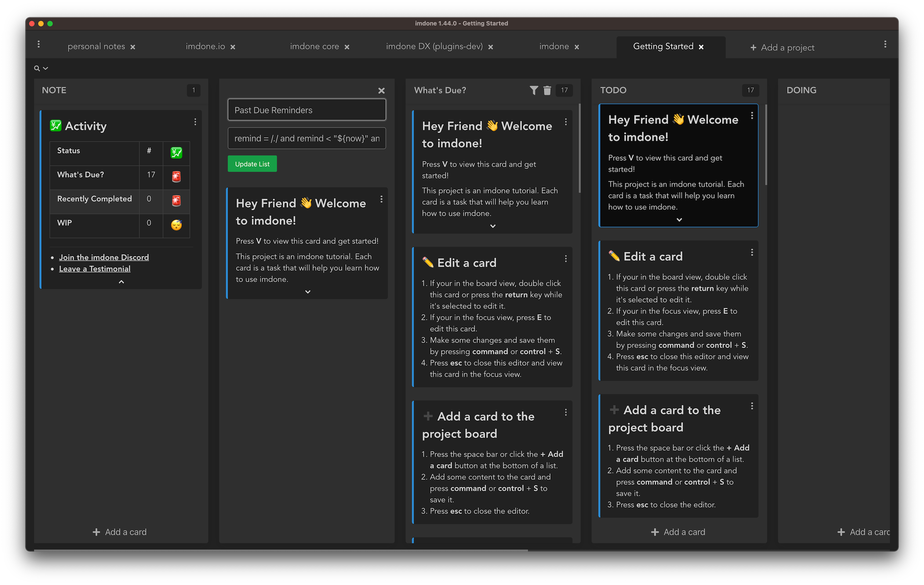Close the imdone core tab
The height and width of the screenshot is (585, 924).
pos(347,47)
